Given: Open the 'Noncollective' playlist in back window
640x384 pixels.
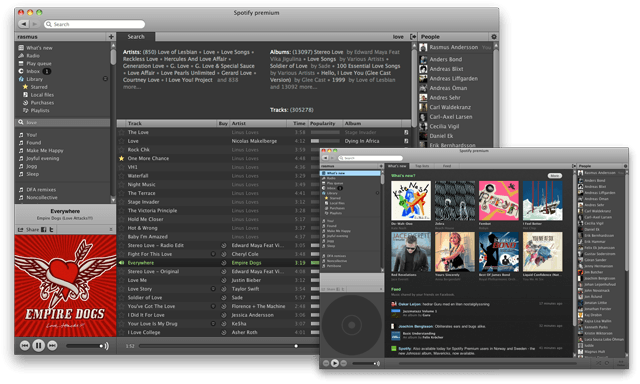Looking at the screenshot, I should coord(42,198).
